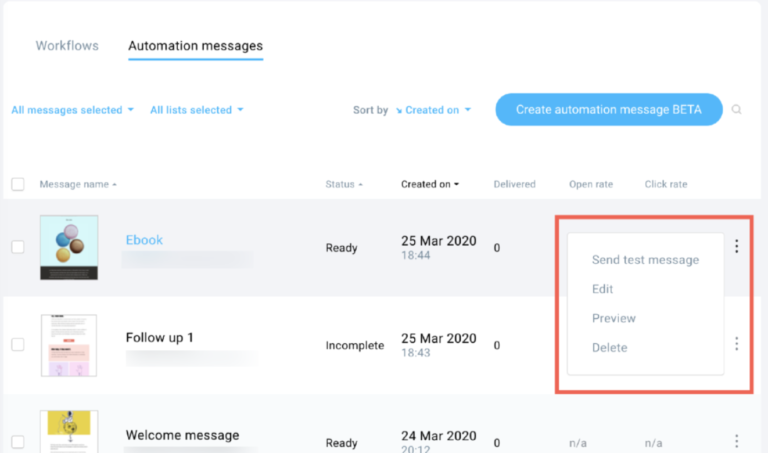Choose Delete from the context menu

click(610, 347)
